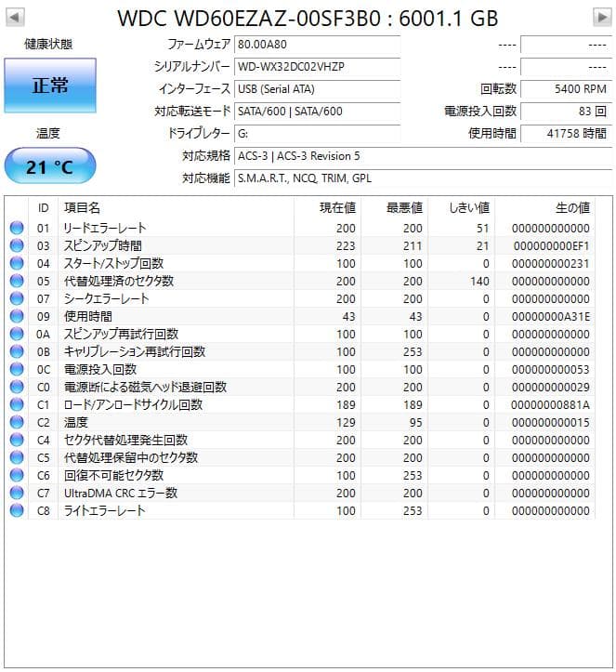
Task: Click status icon for ID 0A スピンアップ再試行回数
Action: click(17, 334)
